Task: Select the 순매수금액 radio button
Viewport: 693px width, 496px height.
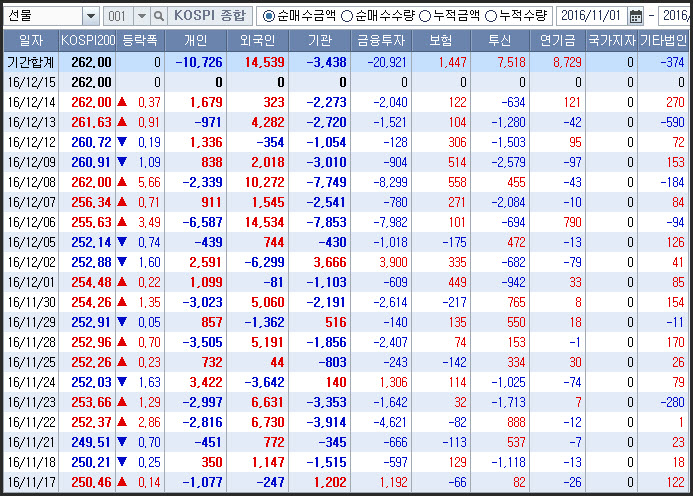Action: tap(268, 16)
